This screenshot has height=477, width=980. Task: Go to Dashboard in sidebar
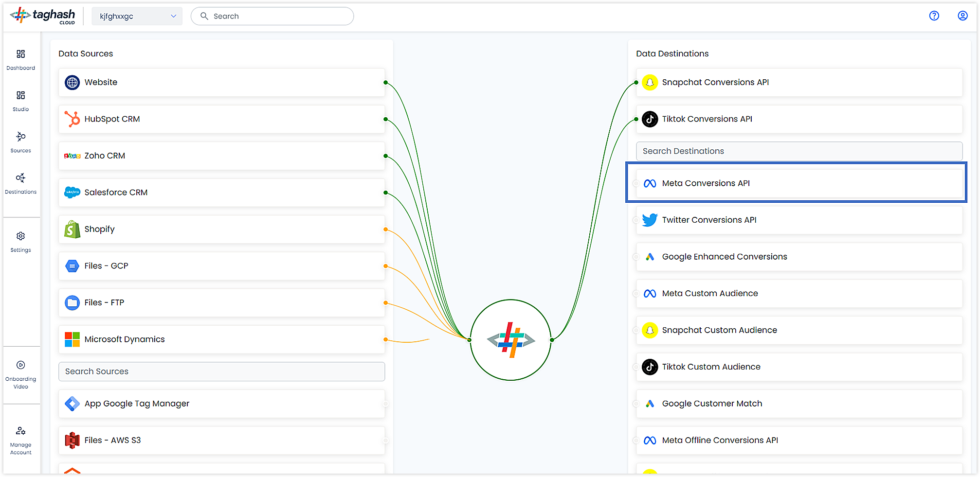[21, 60]
